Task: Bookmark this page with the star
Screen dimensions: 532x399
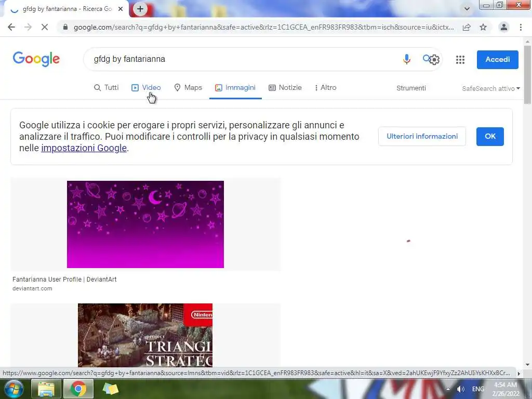Action: pos(483,27)
